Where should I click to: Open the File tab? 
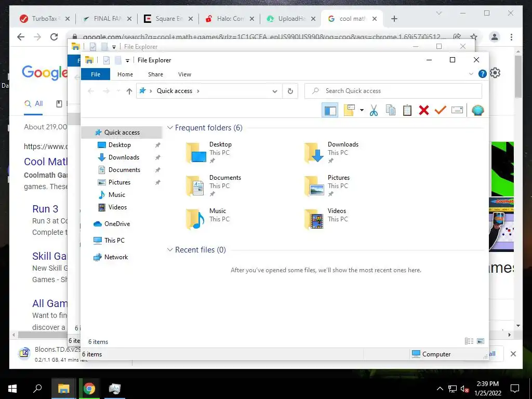96,74
